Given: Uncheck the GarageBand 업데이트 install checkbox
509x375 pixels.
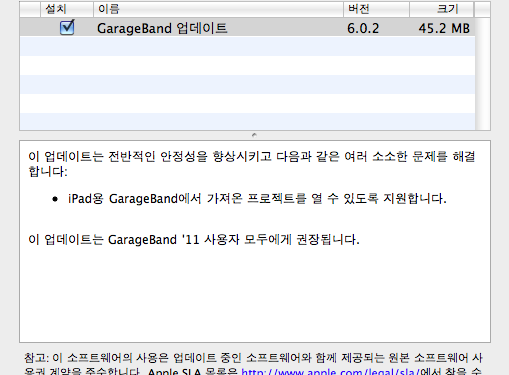Looking at the screenshot, I should point(67,27).
